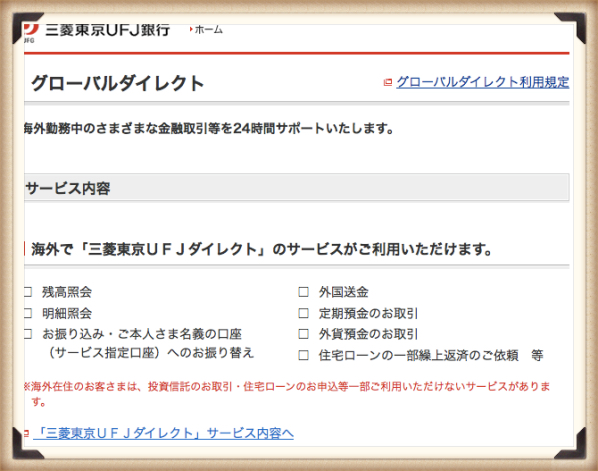Click the MUFG red logo icon
598x471 pixels.
31,31
